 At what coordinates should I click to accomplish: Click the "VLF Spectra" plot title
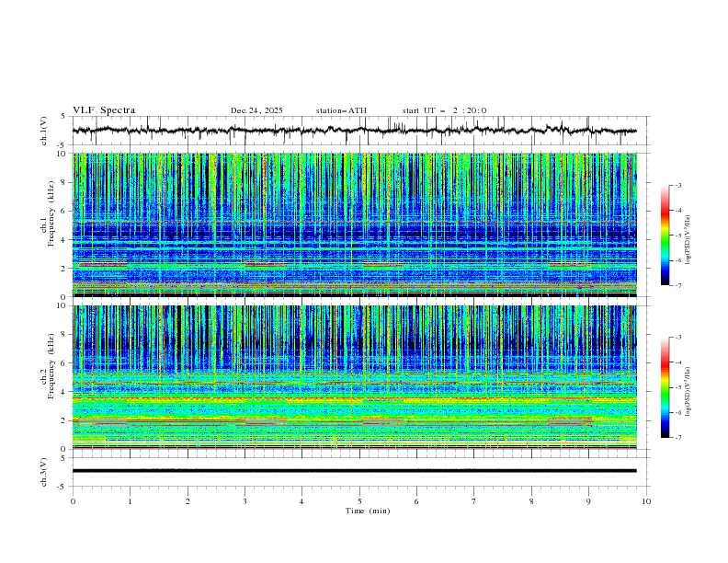point(104,110)
